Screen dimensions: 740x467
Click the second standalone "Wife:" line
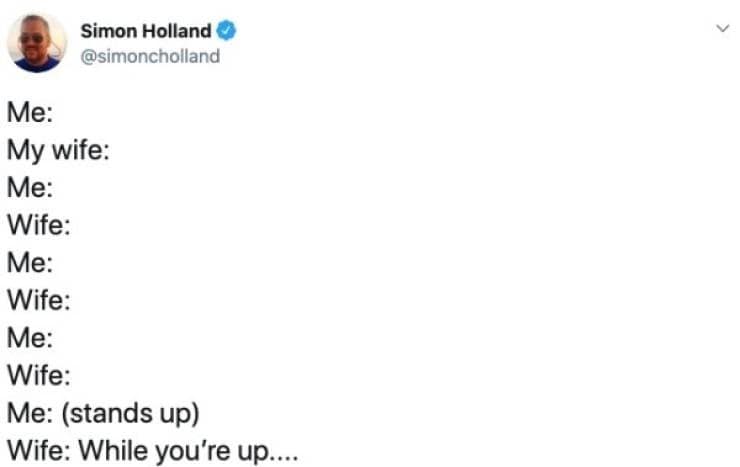pos(39,300)
